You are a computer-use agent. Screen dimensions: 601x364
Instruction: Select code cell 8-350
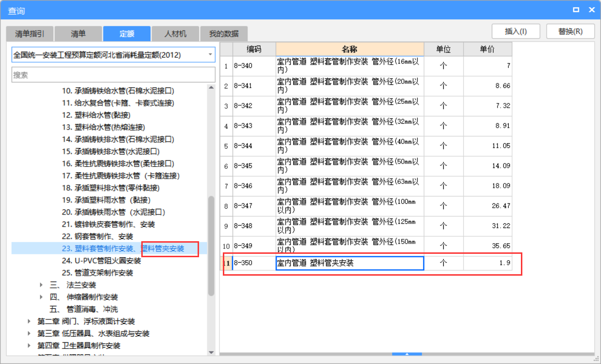(x=254, y=263)
